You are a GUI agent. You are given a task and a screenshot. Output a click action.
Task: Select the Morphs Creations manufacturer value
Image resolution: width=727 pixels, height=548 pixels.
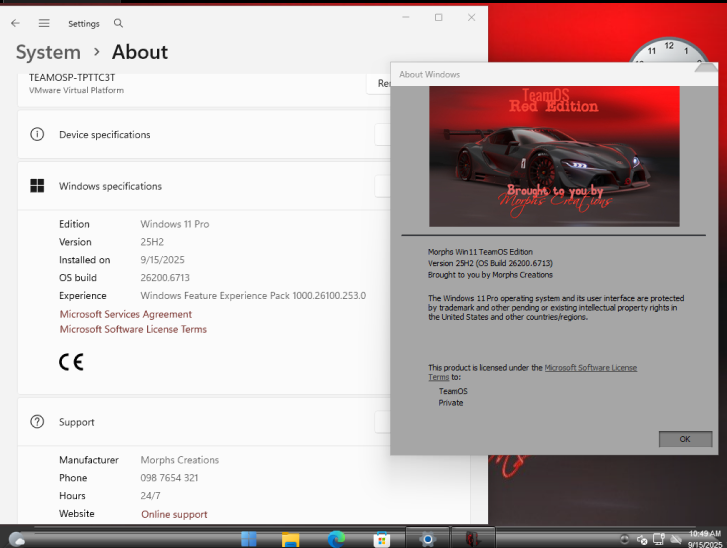pyautogui.click(x=180, y=460)
